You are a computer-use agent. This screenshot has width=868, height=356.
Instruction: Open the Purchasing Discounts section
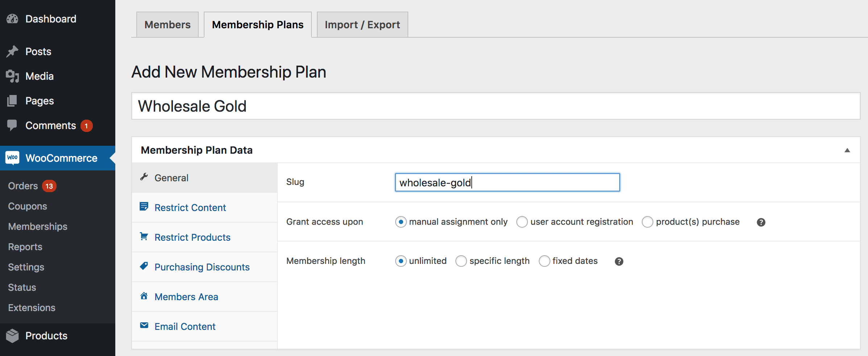[202, 267]
